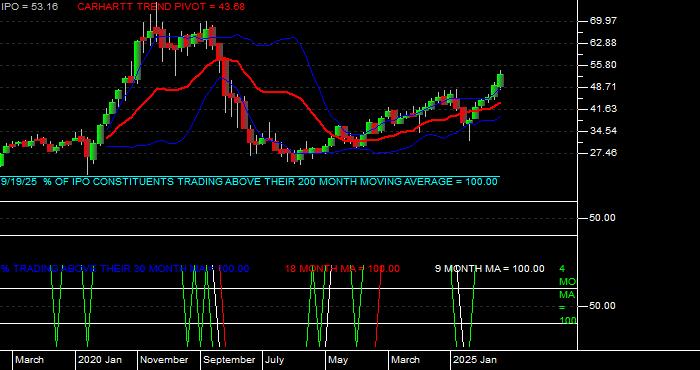The width and height of the screenshot is (700, 370).
Task: Click the 27.46 price axis label
Action: tap(604, 153)
